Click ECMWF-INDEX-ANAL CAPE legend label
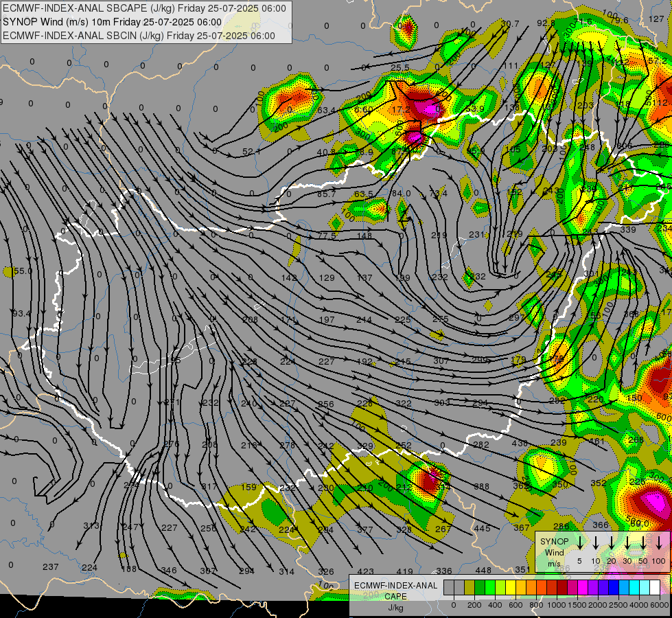This screenshot has height=618, width=672. pos(395,591)
